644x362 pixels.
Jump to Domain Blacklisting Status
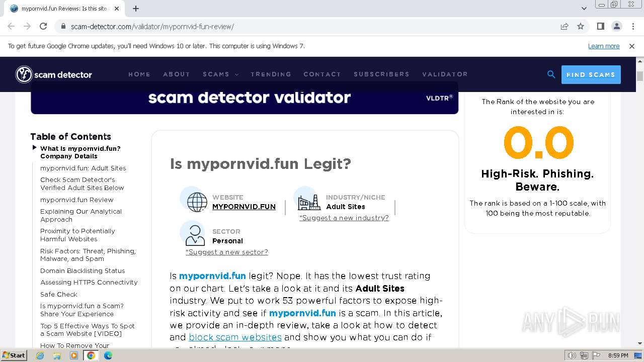(x=83, y=270)
